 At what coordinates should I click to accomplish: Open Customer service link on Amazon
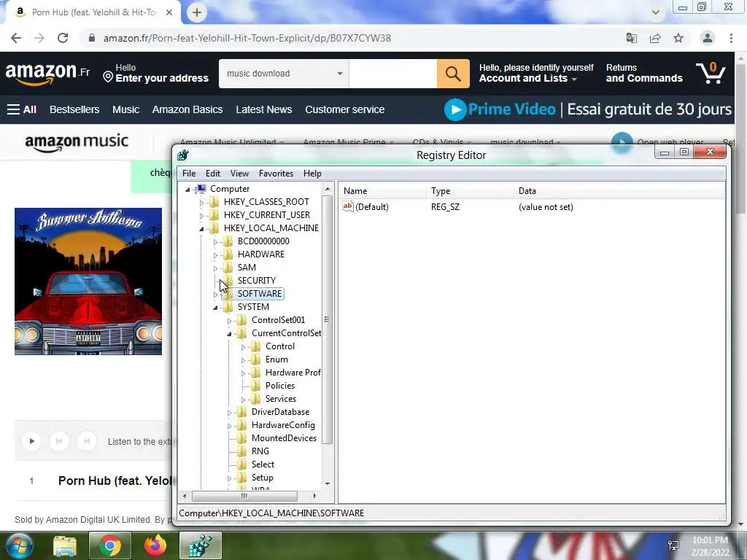[344, 109]
